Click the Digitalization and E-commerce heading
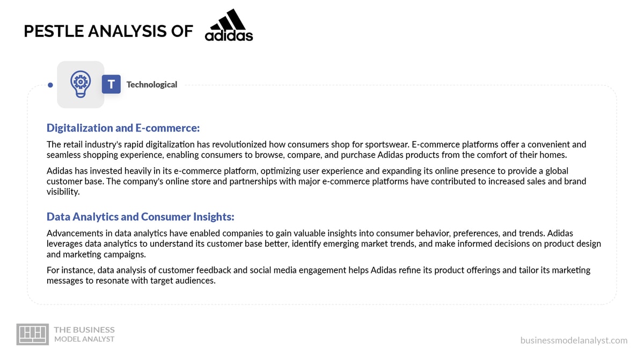This screenshot has height=362, width=644. [123, 128]
